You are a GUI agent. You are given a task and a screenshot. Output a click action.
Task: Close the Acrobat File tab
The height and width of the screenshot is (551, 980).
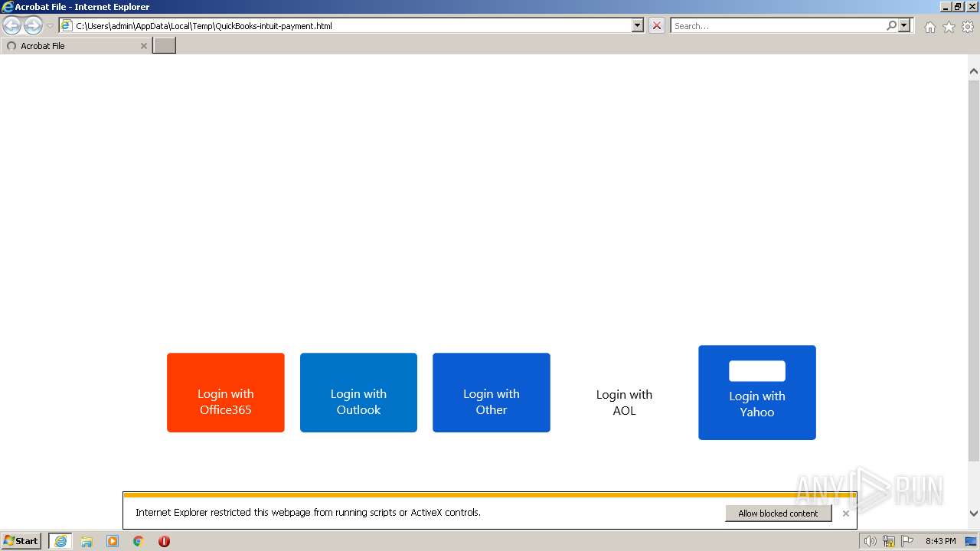pyautogui.click(x=144, y=46)
